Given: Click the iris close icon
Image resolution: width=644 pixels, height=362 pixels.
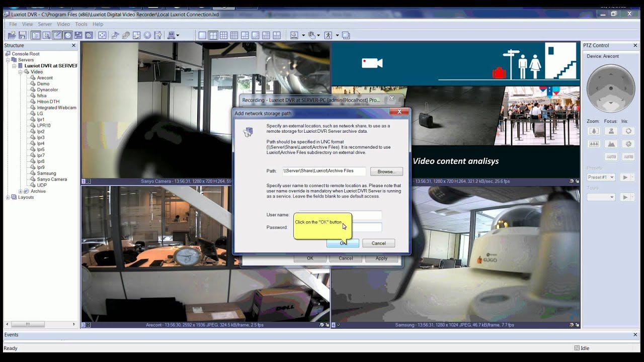Looking at the screenshot, I should (628, 144).
